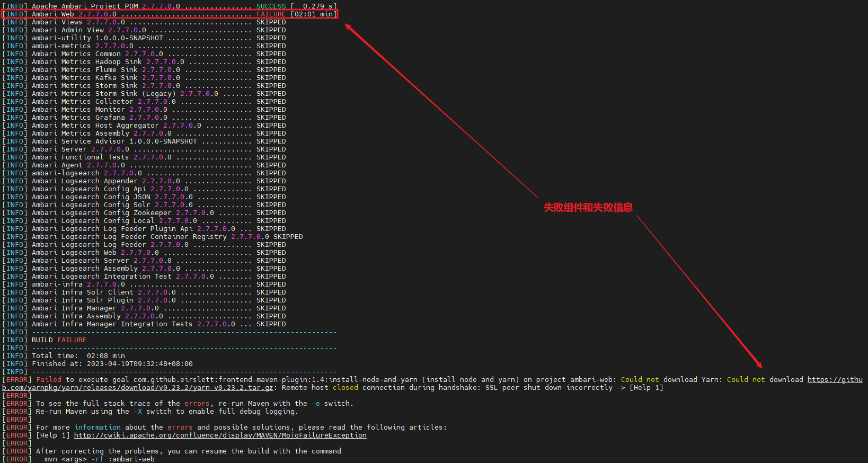Click the 'ambari-logsearch 2.7.7.0' row
The width and height of the screenshot is (868, 463).
coord(144,173)
